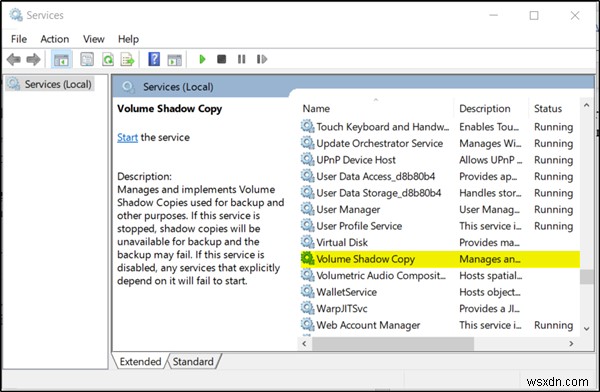
Task: Open the File menu
Action: coord(19,39)
